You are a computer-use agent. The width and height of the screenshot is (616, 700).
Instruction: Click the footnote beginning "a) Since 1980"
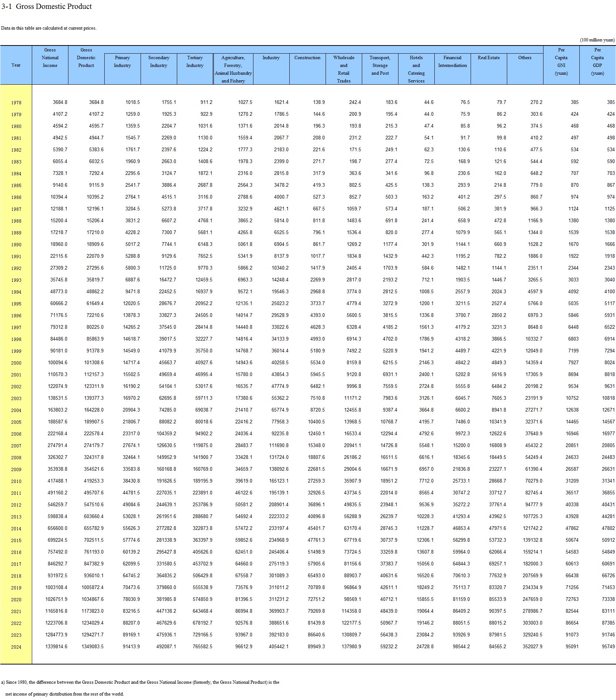140,682
